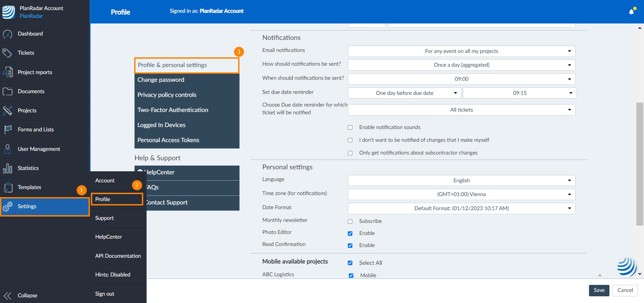Viewport: 644px width, 303px height.
Task: Click the Statistics bar chart icon
Action: 7,168
